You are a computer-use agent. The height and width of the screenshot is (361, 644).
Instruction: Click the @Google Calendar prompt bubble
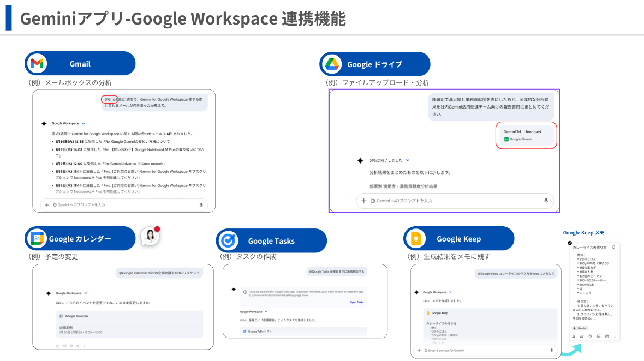click(159, 273)
